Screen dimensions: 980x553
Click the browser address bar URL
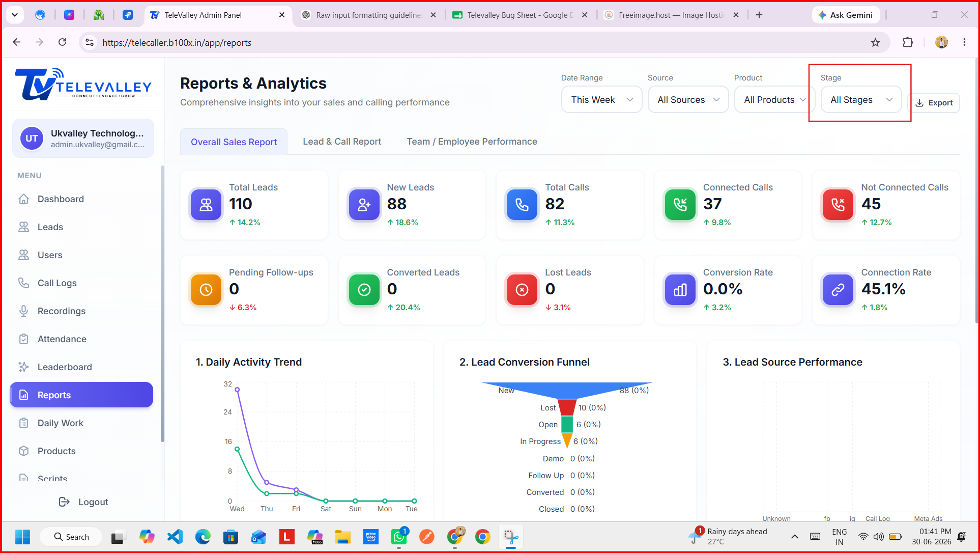177,43
